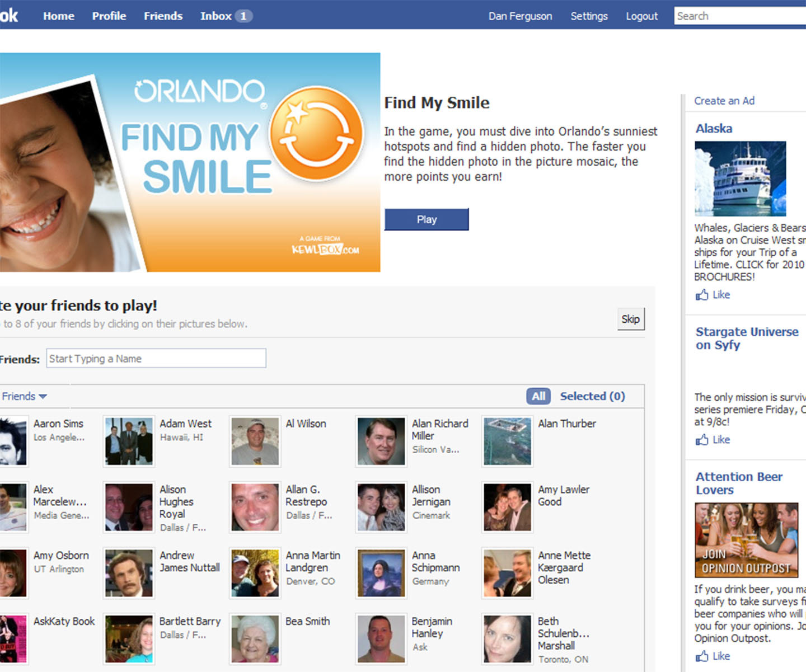Select Alan Thurber profile picture
Viewport: 806px width, 672px height.
[x=507, y=441]
